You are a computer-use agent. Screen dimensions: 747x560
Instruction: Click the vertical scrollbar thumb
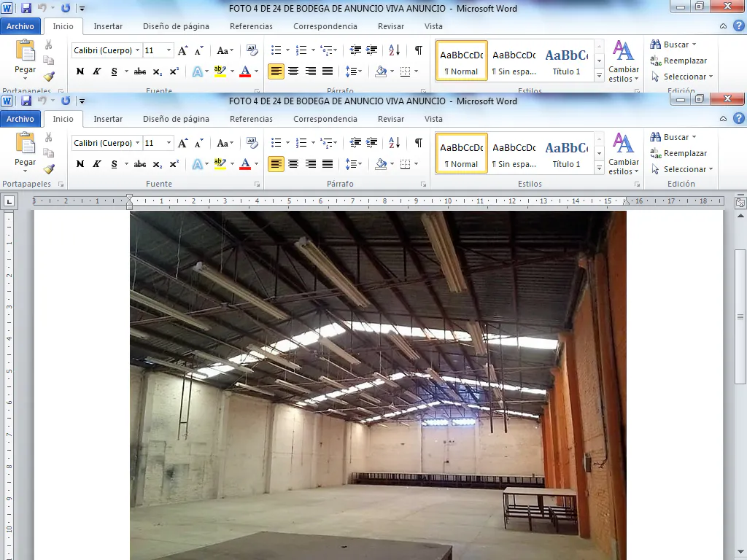[740, 316]
